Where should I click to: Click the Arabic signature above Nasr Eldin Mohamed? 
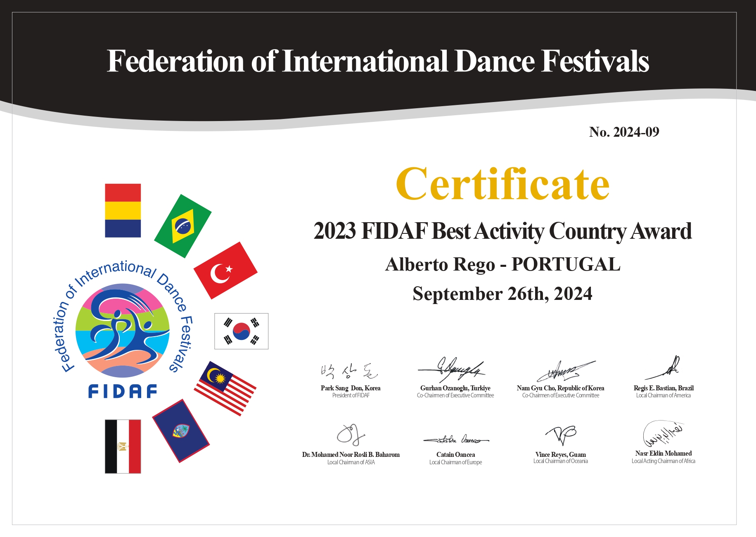point(663,434)
